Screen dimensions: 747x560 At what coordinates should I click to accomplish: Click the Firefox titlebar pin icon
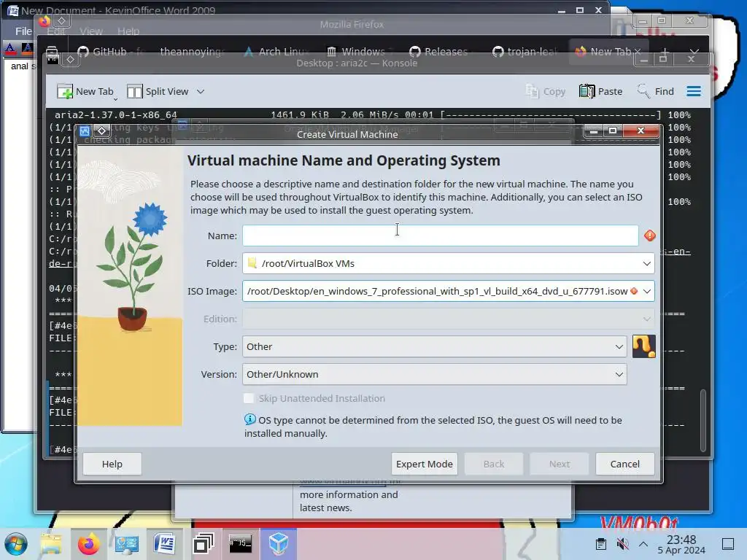[61, 21]
